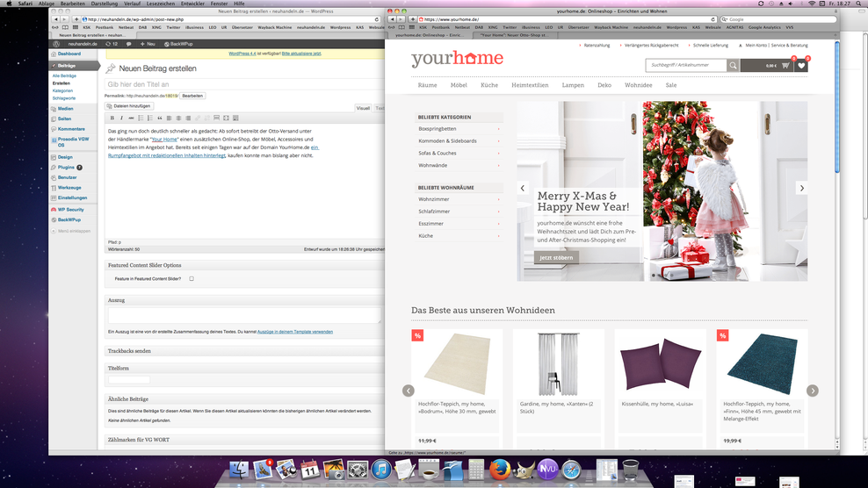Expand Esszimmer room entry
This screenshot has height=488, width=868.
tap(498, 224)
